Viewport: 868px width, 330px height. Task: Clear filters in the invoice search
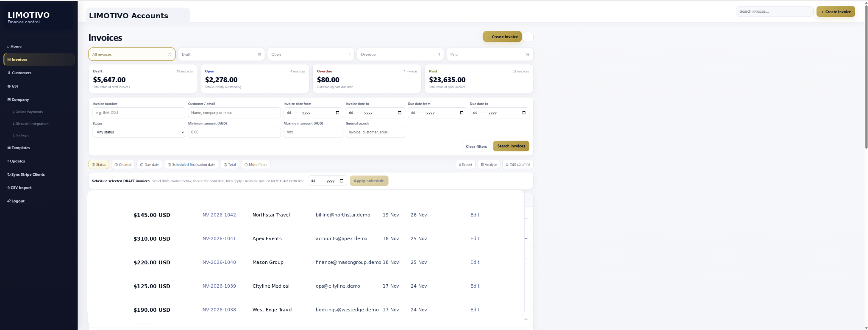(x=476, y=147)
